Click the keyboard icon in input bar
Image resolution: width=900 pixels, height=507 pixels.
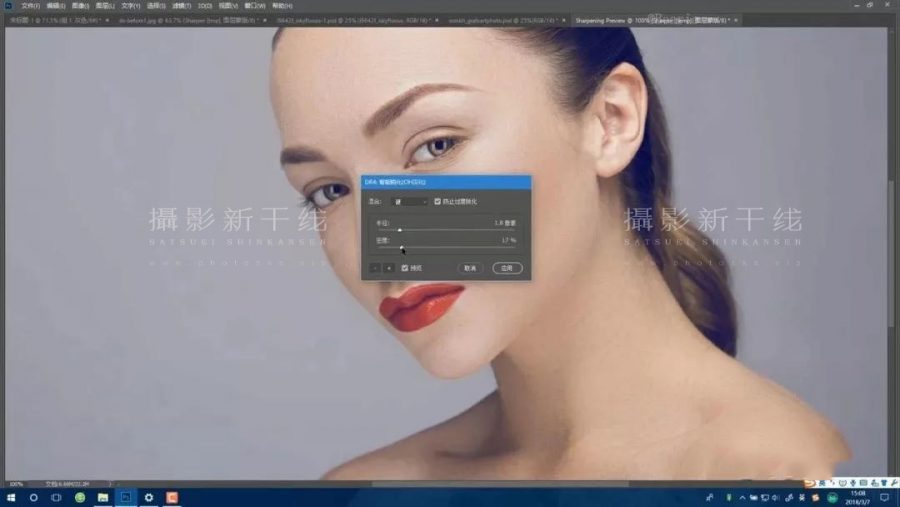863,483
